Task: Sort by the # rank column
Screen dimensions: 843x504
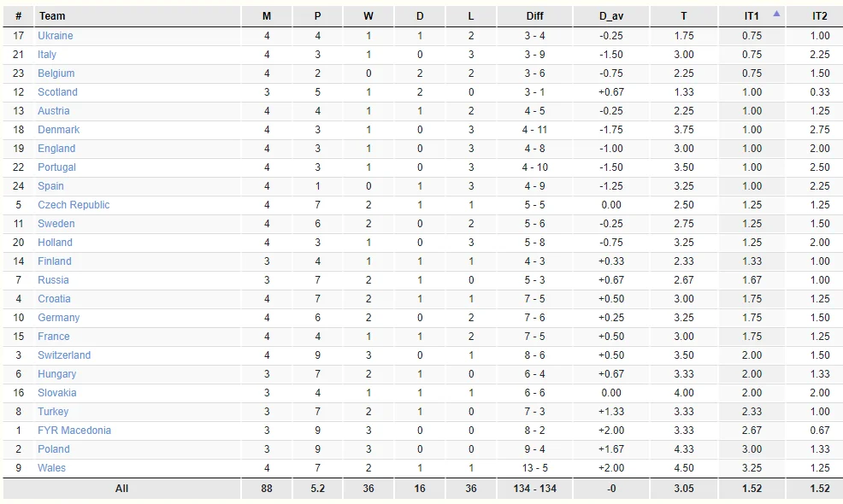Action: pos(19,16)
